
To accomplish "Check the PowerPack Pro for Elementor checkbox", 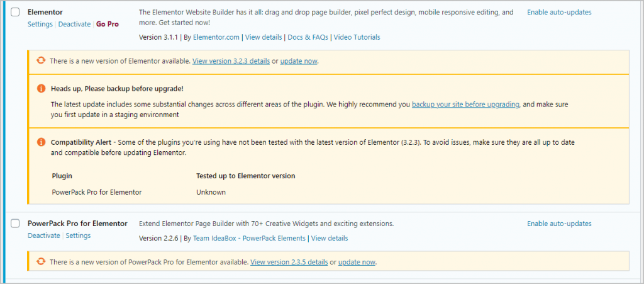I will (15, 224).
